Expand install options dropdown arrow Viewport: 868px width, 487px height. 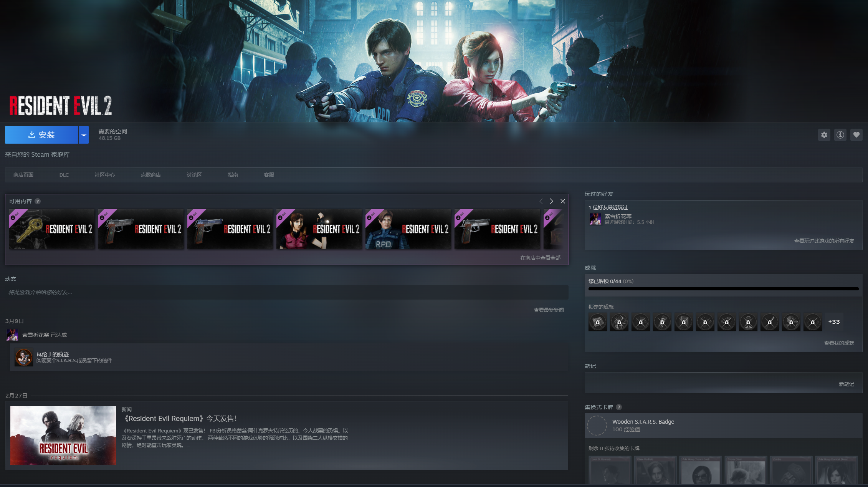click(x=84, y=135)
